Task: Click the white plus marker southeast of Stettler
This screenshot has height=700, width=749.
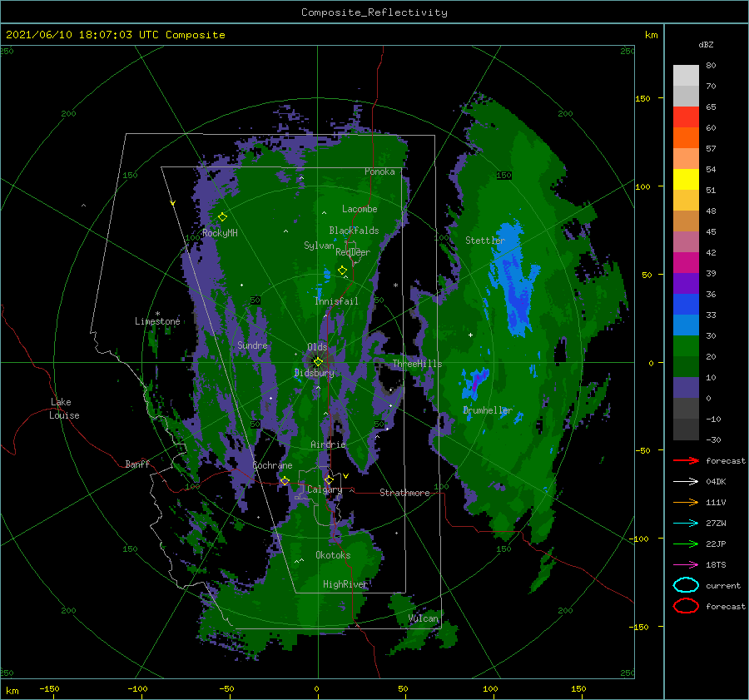Action: [x=470, y=335]
